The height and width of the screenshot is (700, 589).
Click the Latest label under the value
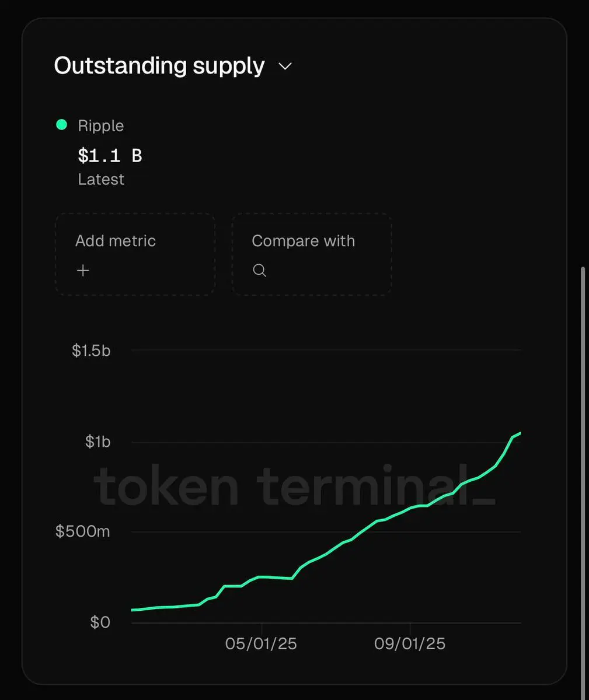tap(101, 179)
